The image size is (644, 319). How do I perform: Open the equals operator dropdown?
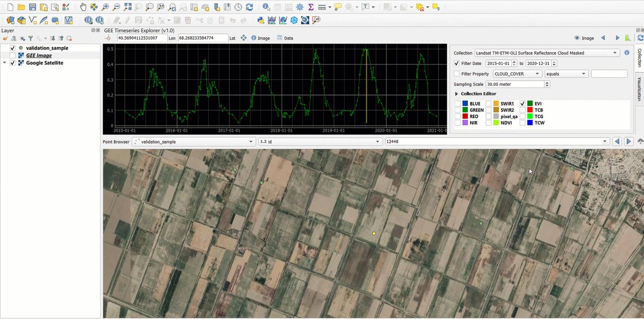coord(567,74)
